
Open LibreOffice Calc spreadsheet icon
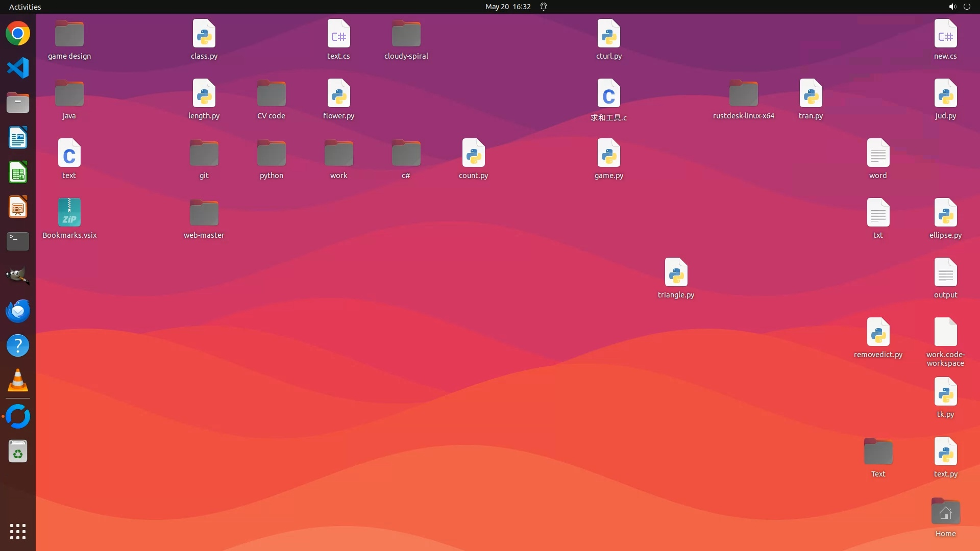(18, 172)
